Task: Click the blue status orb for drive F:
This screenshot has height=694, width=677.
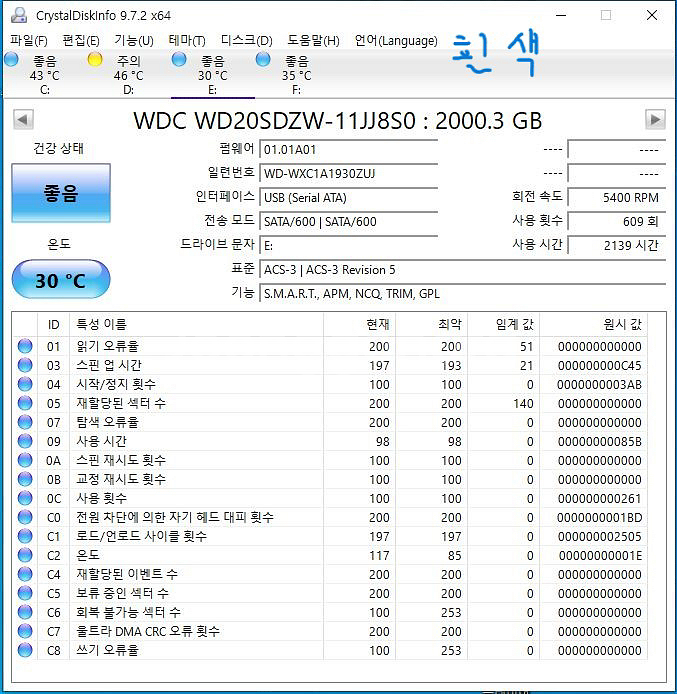Action: click(263, 60)
